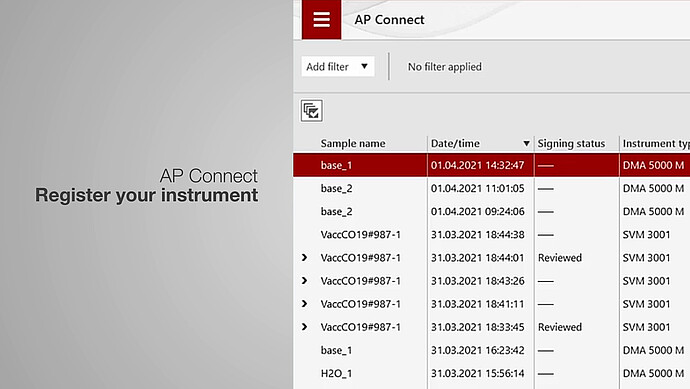Click the Instrument type column header
Screen dimensions: 690x389
click(656, 143)
